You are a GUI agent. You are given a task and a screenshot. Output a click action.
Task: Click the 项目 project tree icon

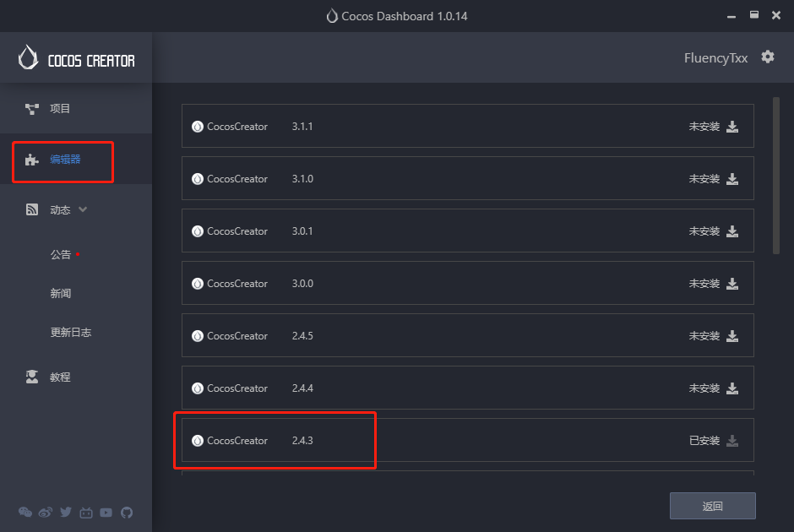point(32,108)
